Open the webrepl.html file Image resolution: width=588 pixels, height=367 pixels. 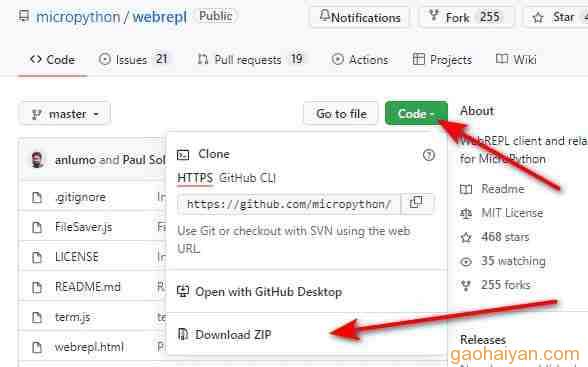pos(89,347)
